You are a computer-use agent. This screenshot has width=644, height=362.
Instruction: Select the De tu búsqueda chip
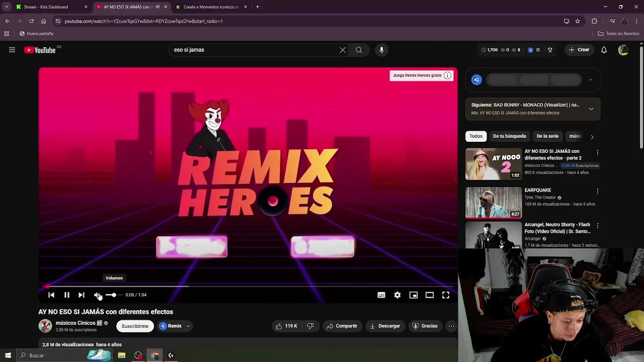tap(509, 136)
